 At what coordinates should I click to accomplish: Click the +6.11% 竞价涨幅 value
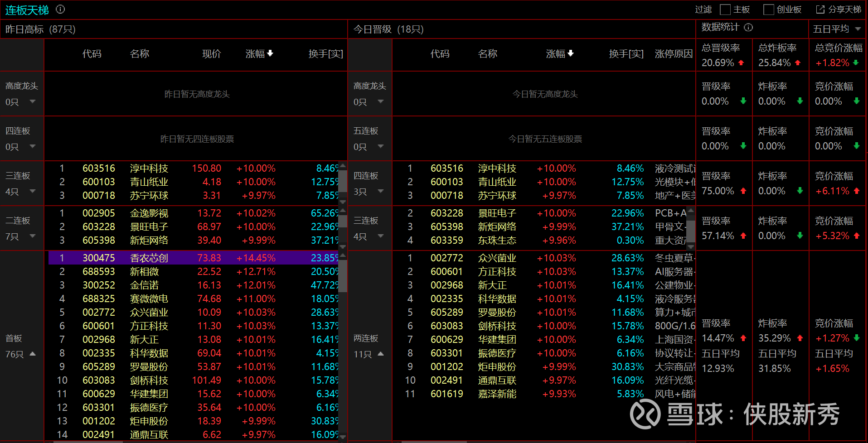[x=833, y=191]
